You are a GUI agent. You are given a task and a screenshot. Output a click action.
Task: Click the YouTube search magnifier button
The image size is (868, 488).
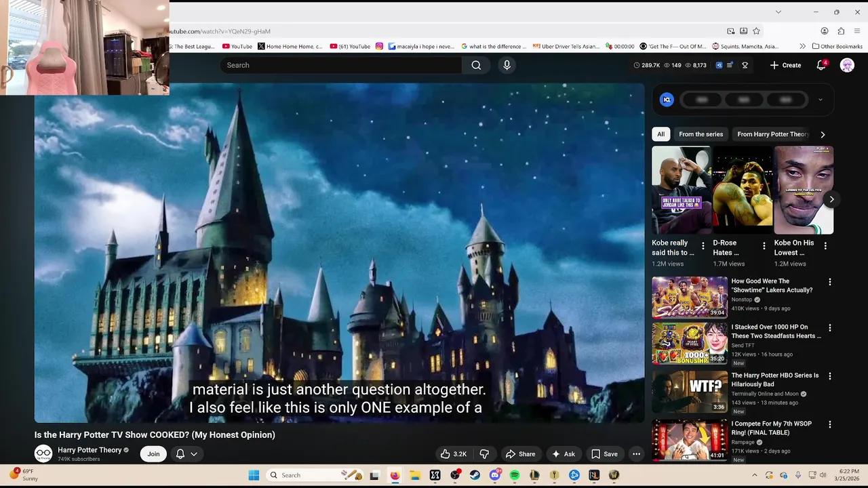(x=476, y=65)
